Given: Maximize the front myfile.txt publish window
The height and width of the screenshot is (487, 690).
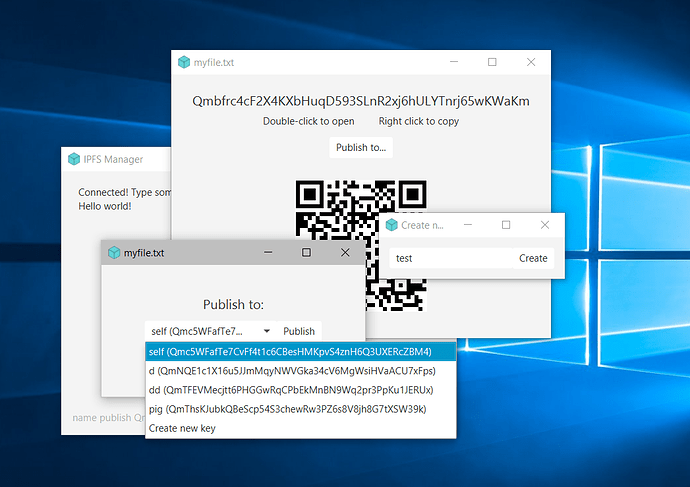Looking at the screenshot, I should (x=306, y=252).
